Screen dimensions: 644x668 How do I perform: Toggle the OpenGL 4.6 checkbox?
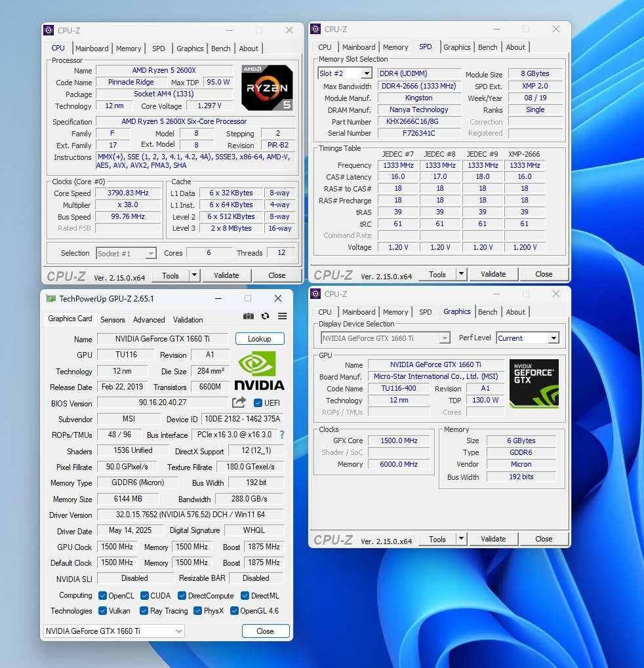(x=234, y=611)
